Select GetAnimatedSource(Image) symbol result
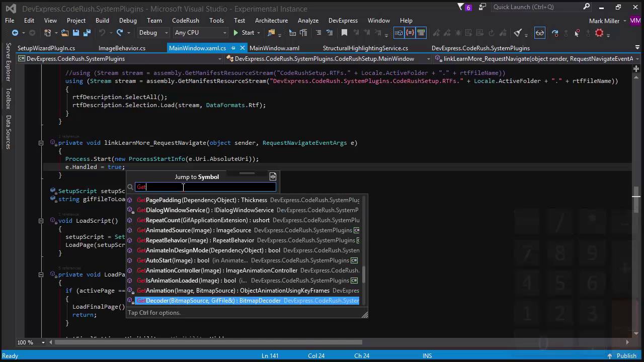The width and height of the screenshot is (644, 362). [x=244, y=230]
